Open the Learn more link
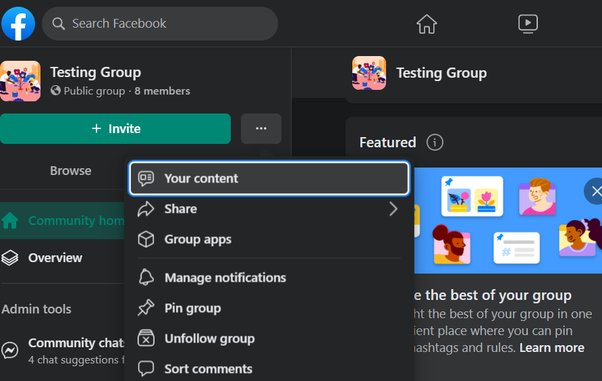602x381 pixels. 552,348
